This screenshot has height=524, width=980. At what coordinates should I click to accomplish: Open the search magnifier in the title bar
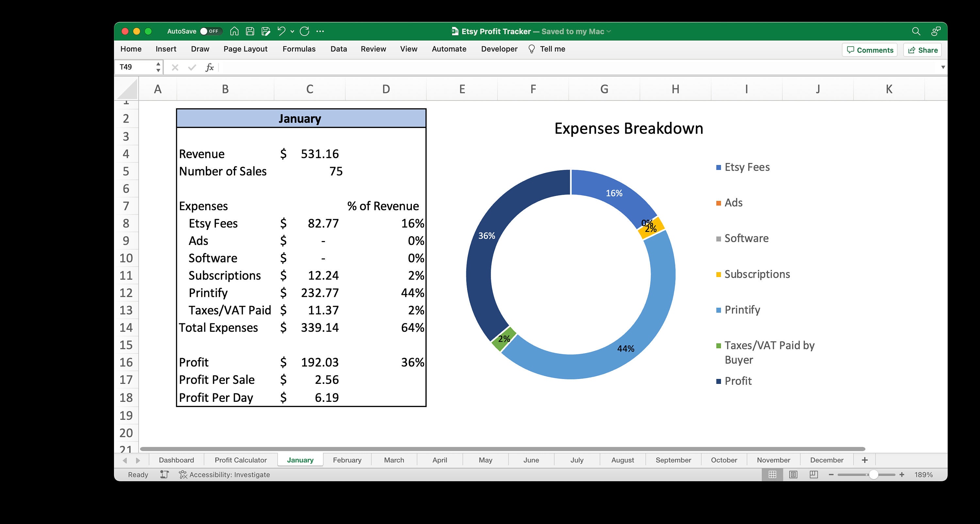tap(916, 31)
